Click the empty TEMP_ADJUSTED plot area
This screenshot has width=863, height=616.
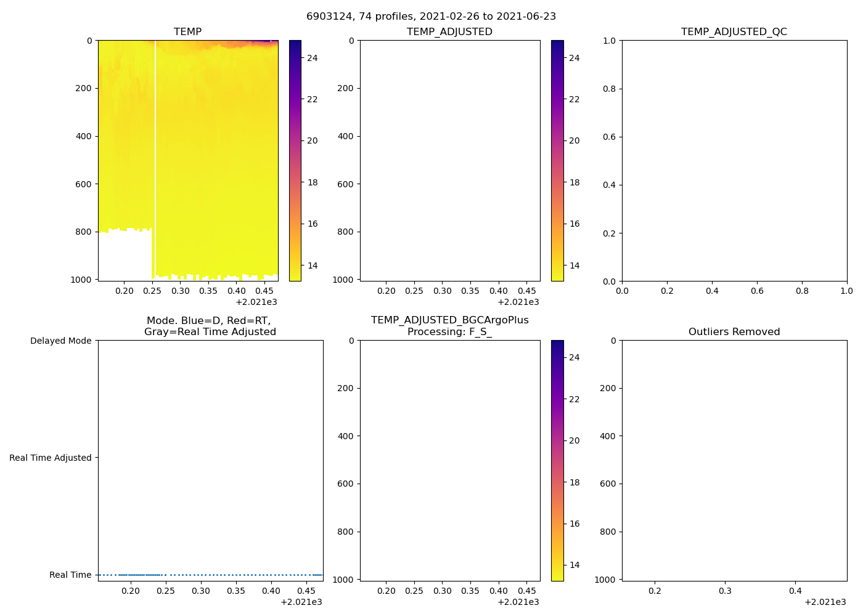pos(450,160)
